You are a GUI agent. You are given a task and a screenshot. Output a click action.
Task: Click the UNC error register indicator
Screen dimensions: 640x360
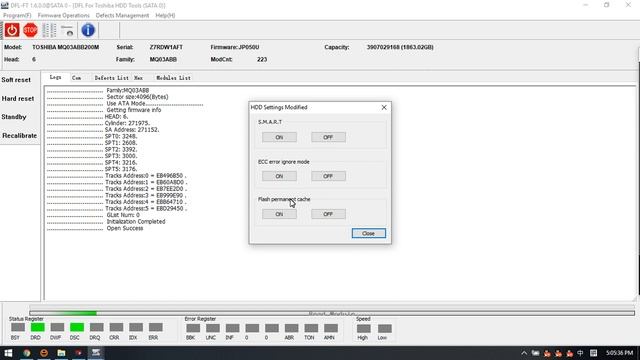click(x=213, y=328)
